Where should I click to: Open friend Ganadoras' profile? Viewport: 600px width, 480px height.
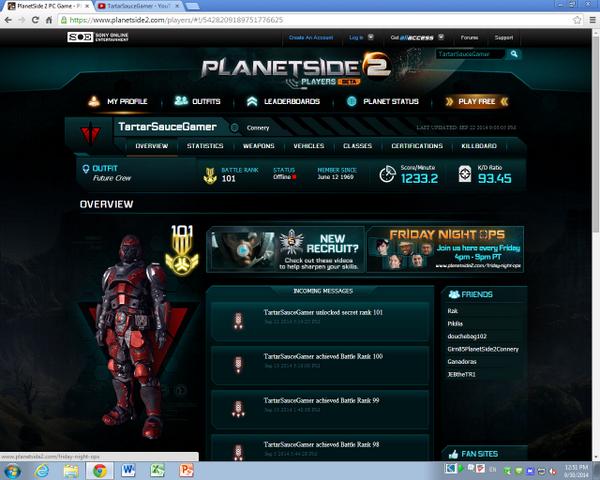pos(462,362)
